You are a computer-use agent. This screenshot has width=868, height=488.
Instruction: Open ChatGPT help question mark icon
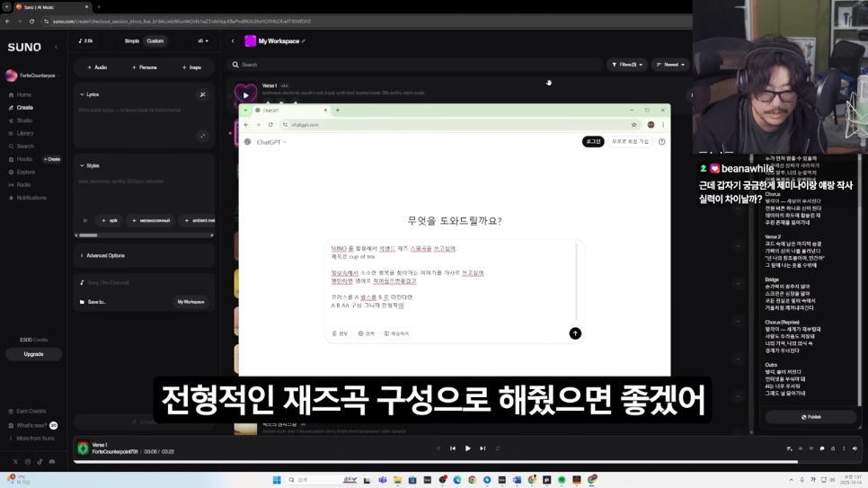(662, 142)
